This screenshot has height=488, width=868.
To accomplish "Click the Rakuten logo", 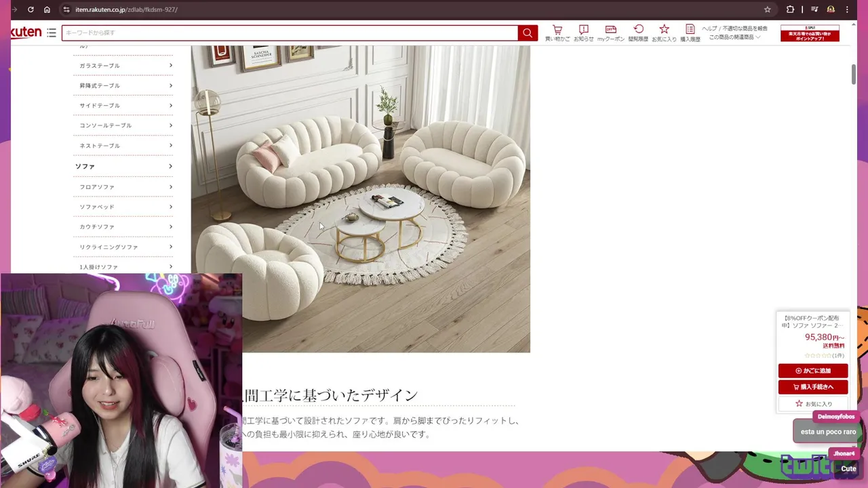I will tap(26, 33).
